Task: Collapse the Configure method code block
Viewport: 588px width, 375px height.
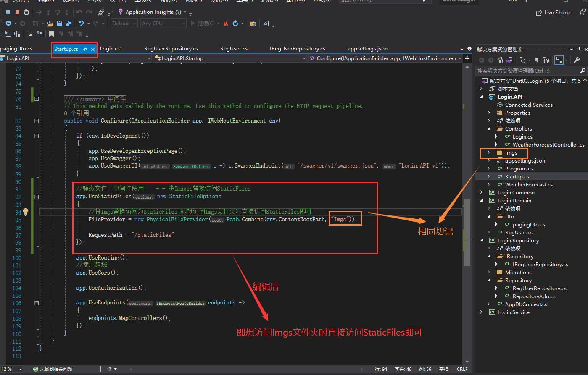Action: (37, 121)
